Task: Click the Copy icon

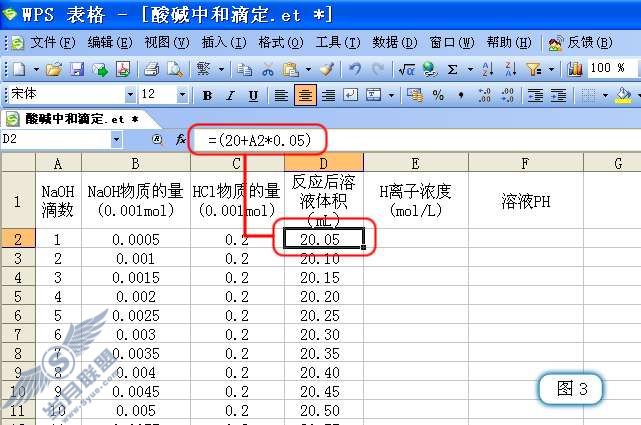Action: click(244, 69)
